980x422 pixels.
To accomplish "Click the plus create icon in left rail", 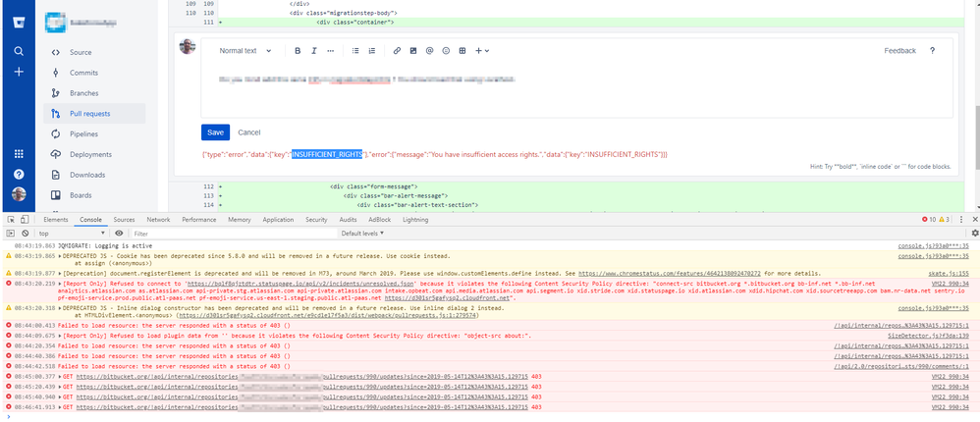I will click(19, 72).
